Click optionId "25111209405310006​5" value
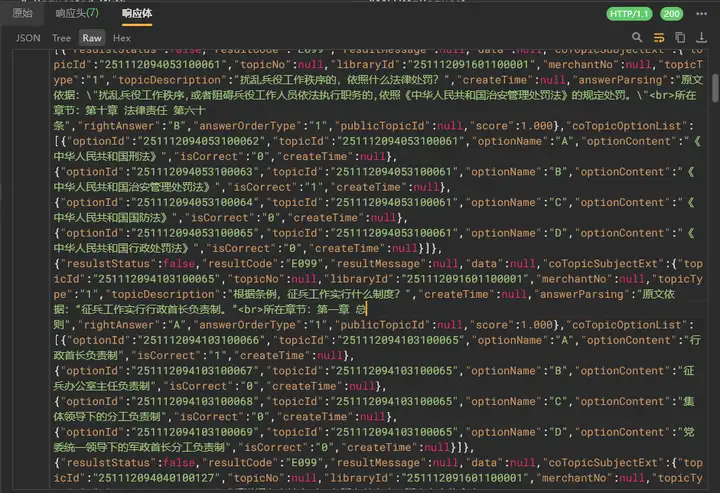Screen dimensions: 720x493 click(195, 233)
